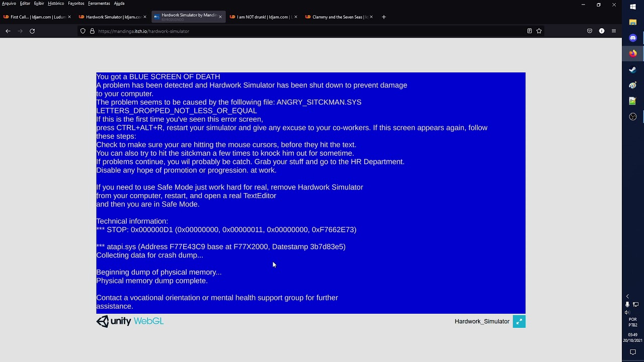Open the volume speaker tray icon

[x=627, y=312]
